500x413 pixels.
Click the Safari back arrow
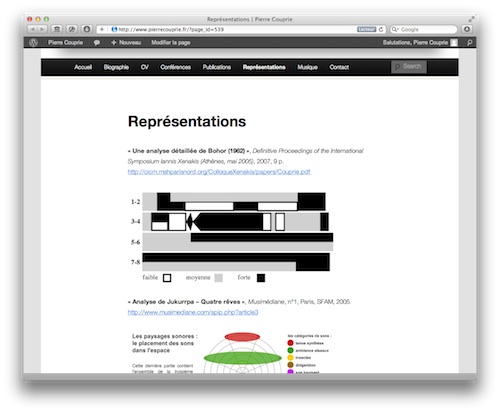(x=33, y=29)
